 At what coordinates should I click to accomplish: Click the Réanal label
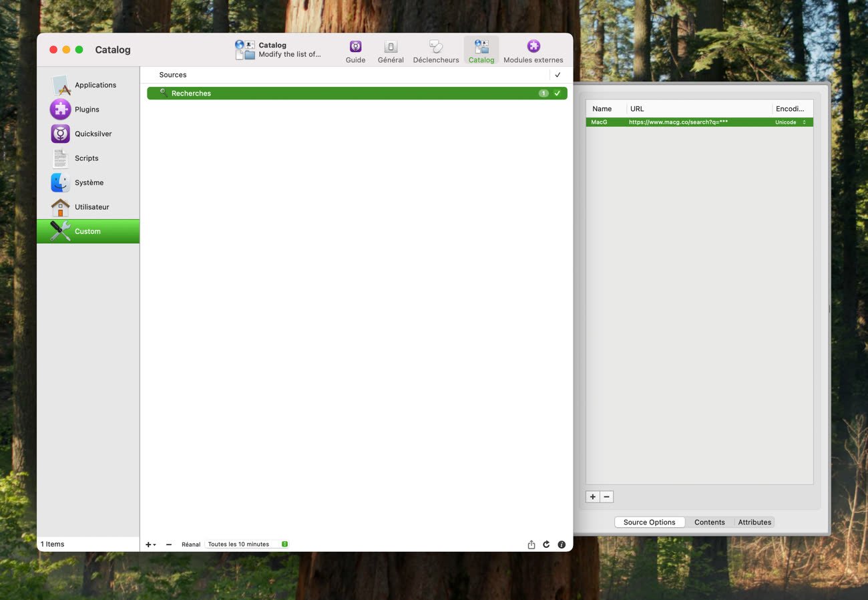[191, 545]
